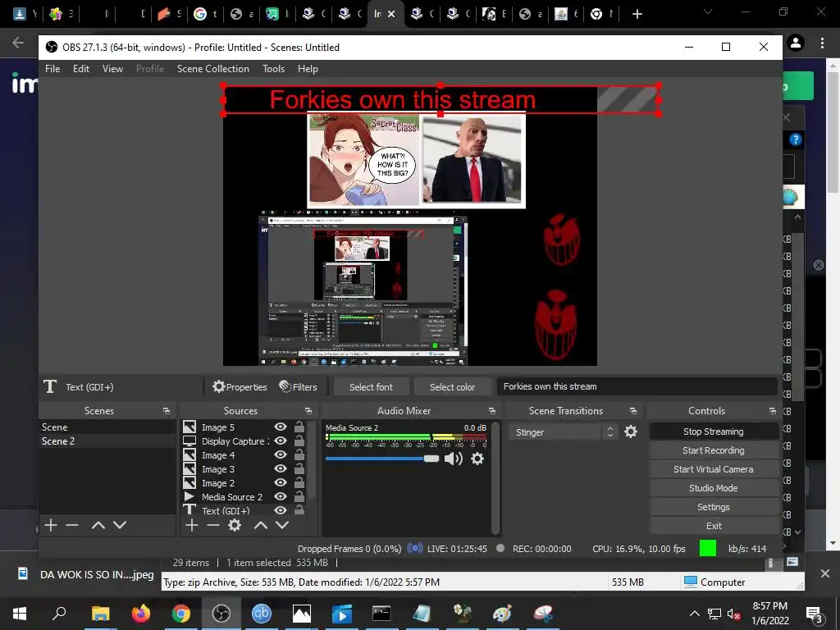Hide the Media Source 2 source
This screenshot has height=630, width=840.
point(281,496)
